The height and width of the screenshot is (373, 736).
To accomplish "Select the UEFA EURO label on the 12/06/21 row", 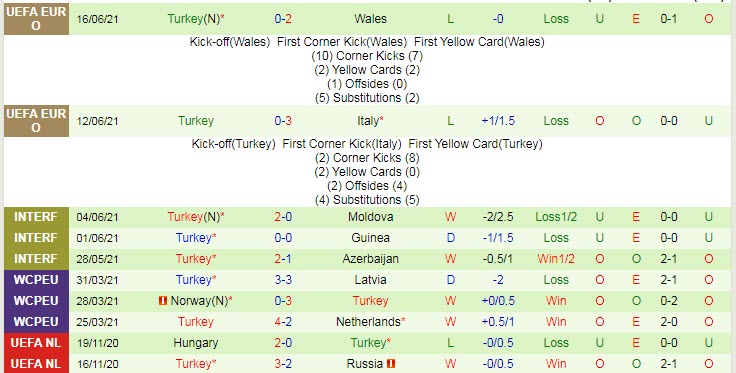I will (36, 121).
